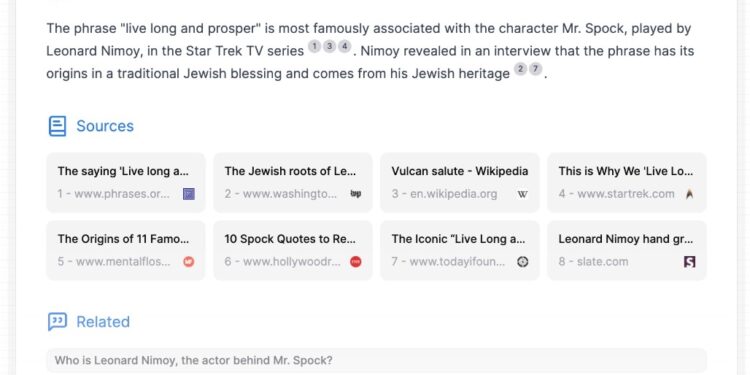
Task: Open 'The Origins of 11 Famo...' mentalfloss source
Action: pos(126,250)
